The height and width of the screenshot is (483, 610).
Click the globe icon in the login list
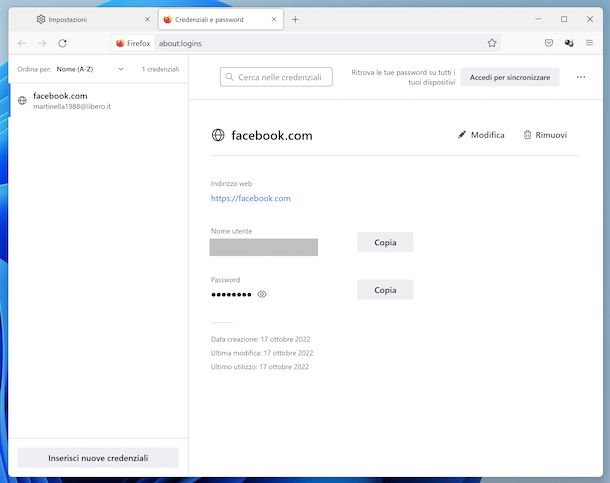22,101
